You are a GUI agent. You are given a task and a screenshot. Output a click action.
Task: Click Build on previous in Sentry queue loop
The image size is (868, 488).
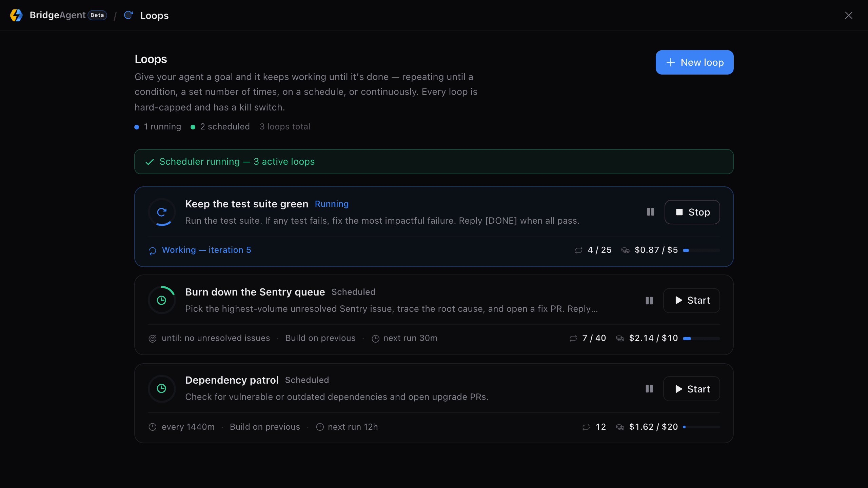320,338
